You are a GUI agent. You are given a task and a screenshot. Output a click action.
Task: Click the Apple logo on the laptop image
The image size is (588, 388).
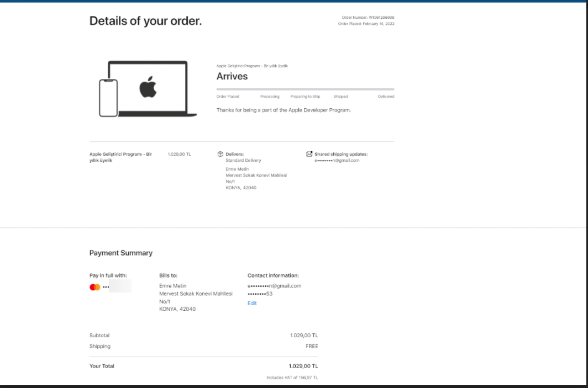148,87
